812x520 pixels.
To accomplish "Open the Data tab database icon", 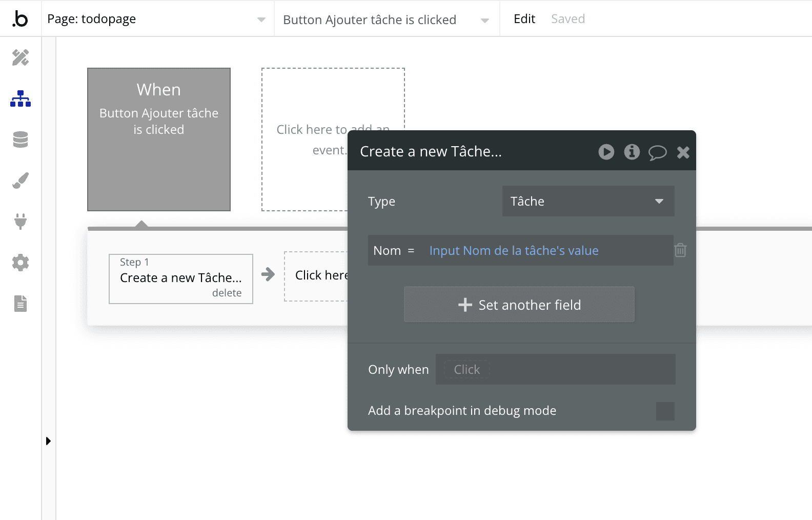I will pyautogui.click(x=21, y=139).
